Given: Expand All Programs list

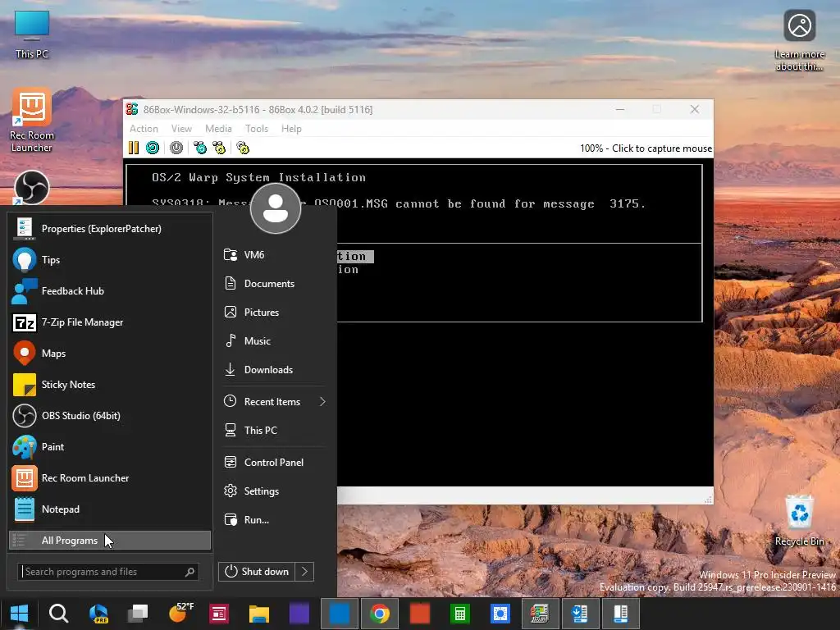Looking at the screenshot, I should (x=111, y=541).
